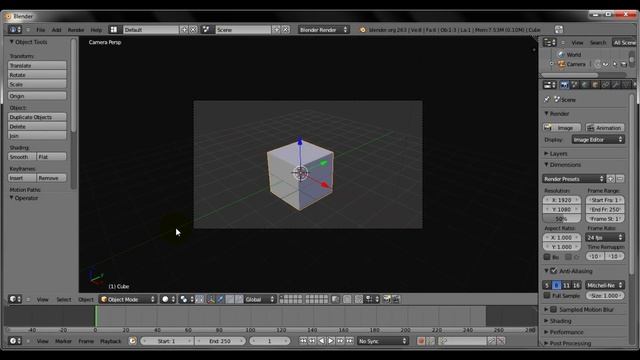Jump to the last frame
Viewport: 640px width, 360px height.
(349, 340)
